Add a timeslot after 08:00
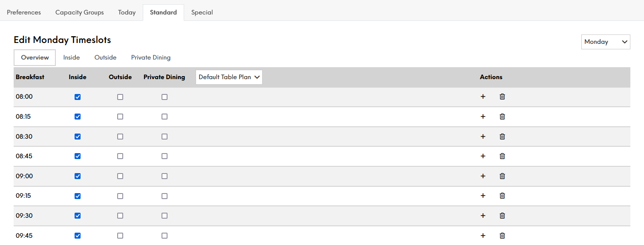The height and width of the screenshot is (245, 644). pyautogui.click(x=483, y=97)
